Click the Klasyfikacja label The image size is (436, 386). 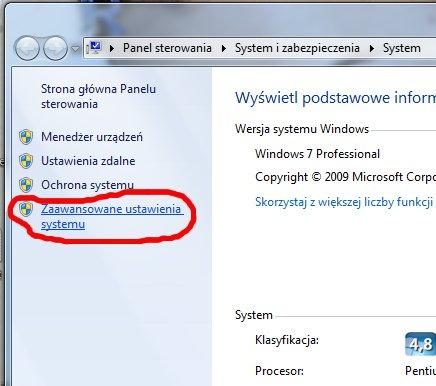coord(287,340)
